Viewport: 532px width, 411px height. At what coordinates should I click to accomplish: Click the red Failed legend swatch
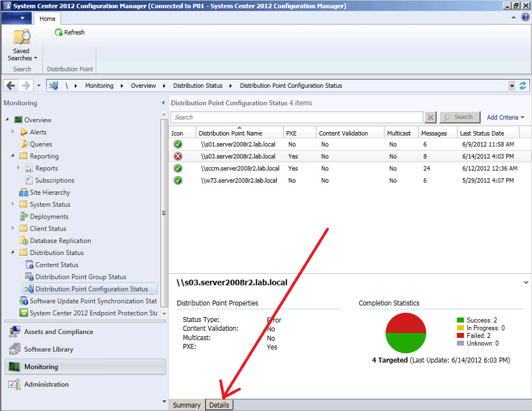tap(461, 335)
